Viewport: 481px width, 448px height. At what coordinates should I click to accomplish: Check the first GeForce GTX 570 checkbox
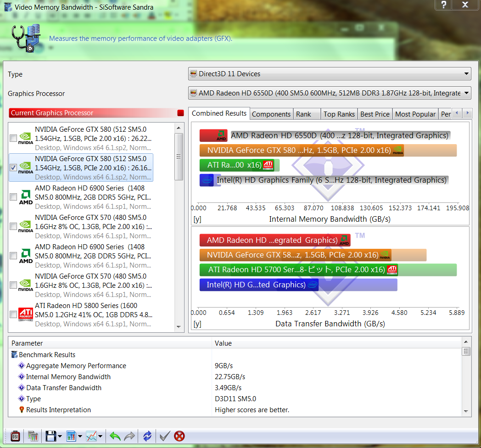13,226
